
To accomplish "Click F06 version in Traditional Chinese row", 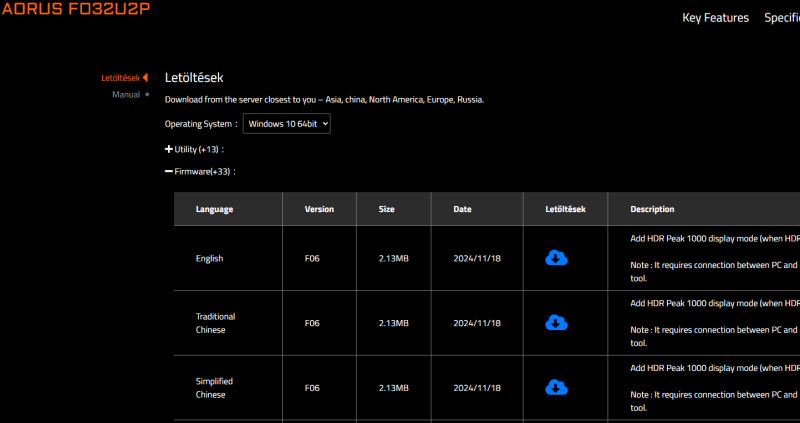I will coord(312,323).
